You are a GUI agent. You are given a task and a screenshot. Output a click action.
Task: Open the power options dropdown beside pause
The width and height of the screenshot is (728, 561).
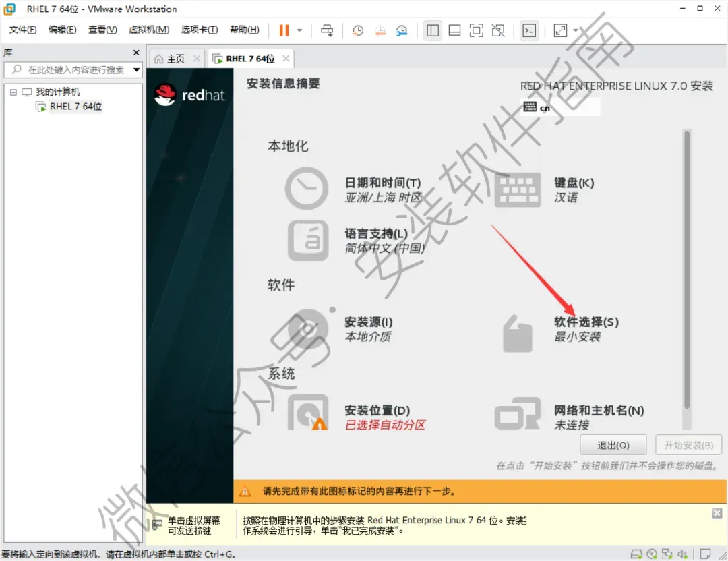coord(299,30)
